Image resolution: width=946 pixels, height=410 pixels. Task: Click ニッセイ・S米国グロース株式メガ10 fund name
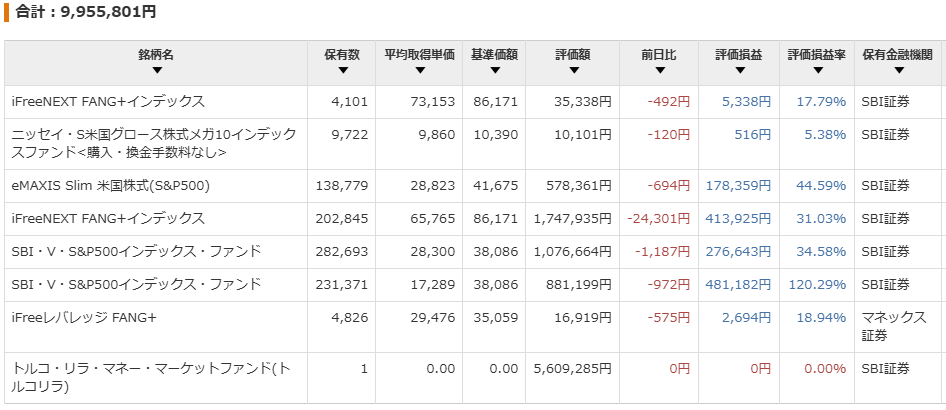pos(154,144)
